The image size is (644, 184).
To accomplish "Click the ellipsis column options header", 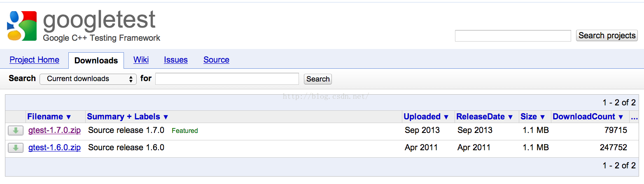I will point(634,117).
